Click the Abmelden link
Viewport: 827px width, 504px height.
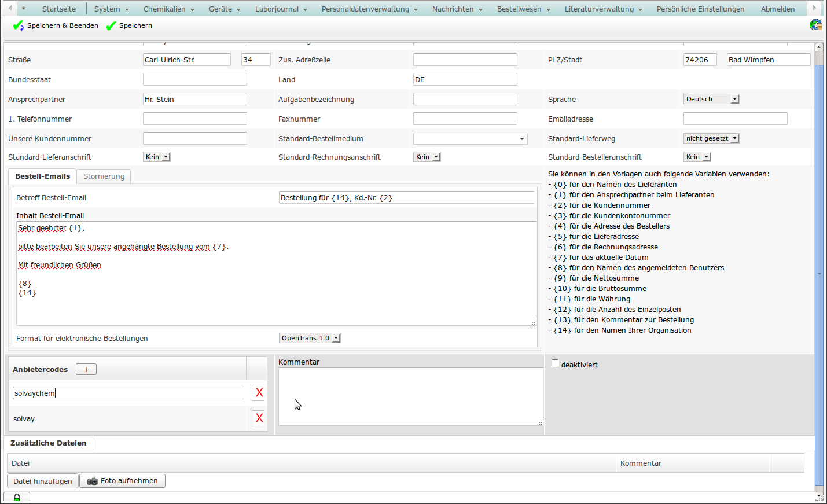777,9
